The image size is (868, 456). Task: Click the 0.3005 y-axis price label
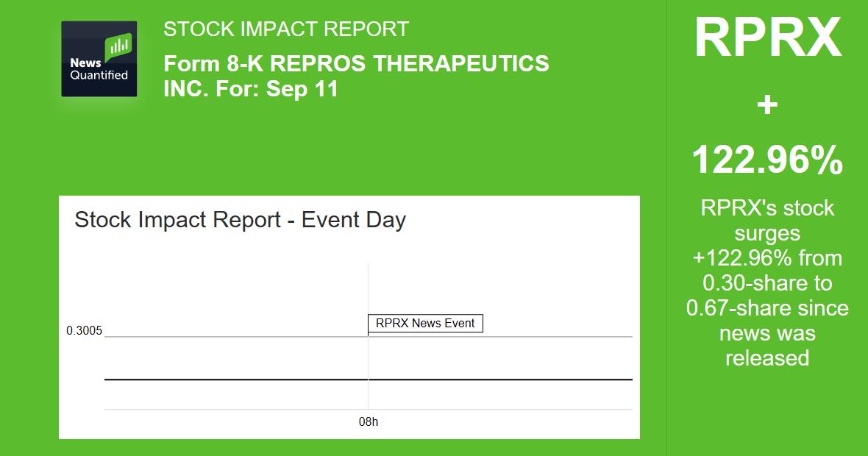(84, 331)
